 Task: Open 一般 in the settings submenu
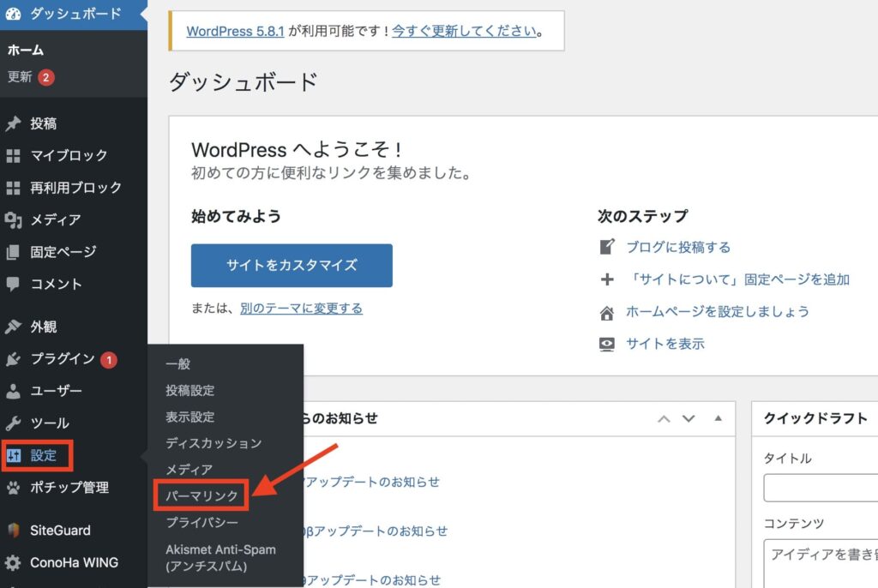[178, 364]
